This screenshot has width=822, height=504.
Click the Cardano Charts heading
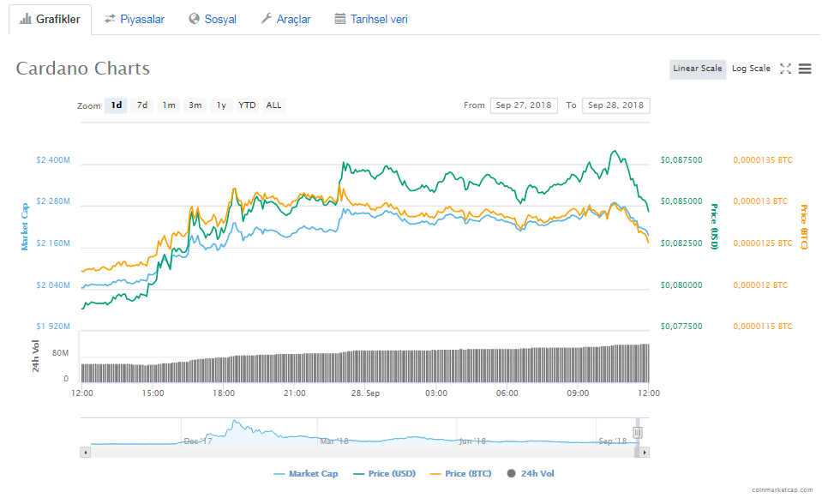(x=83, y=69)
